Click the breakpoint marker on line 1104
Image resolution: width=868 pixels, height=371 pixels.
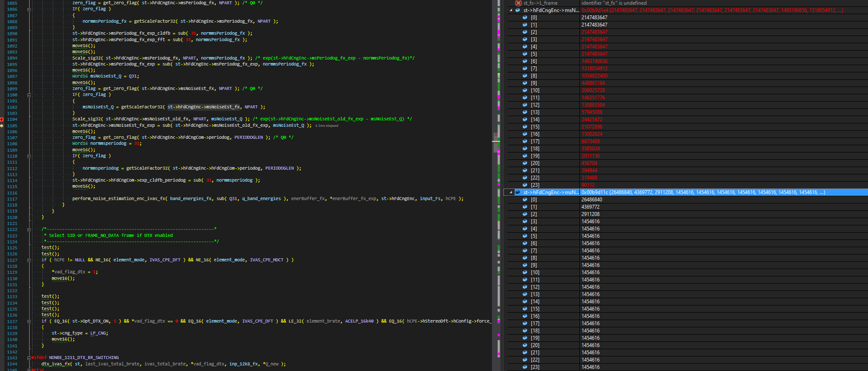click(x=2, y=119)
